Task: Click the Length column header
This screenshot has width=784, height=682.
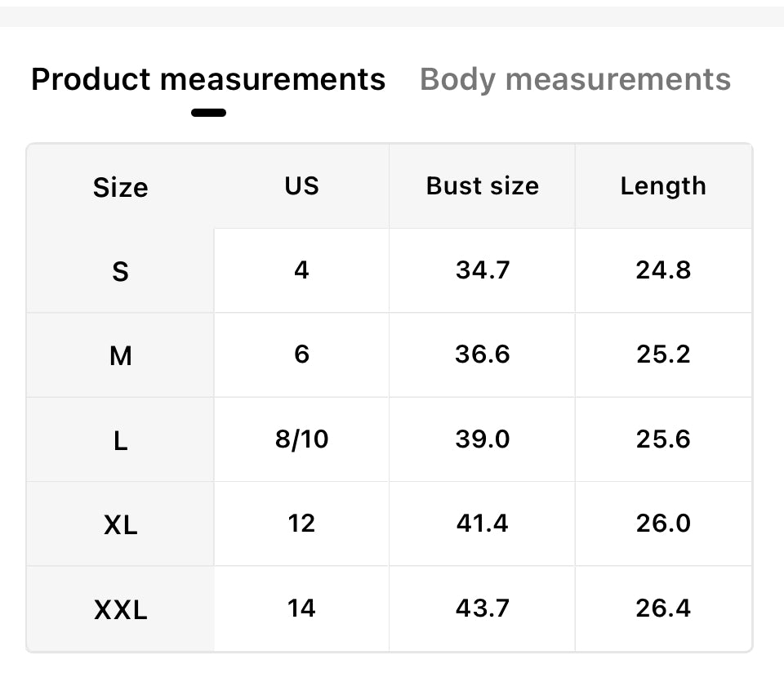Action: (662, 185)
